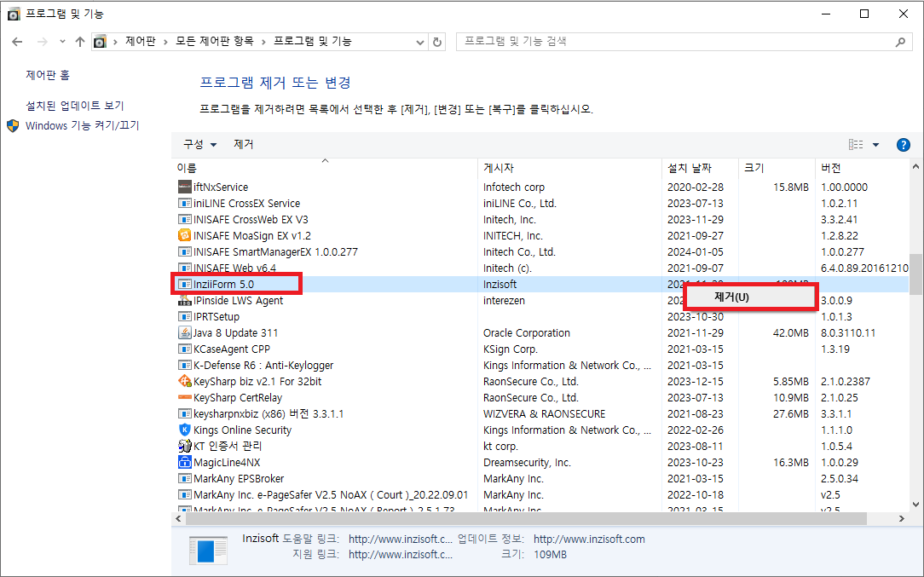Image resolution: width=924 pixels, height=577 pixels.
Task: Click the INISAFE MoaSign EX v1.2 icon
Action: point(184,236)
